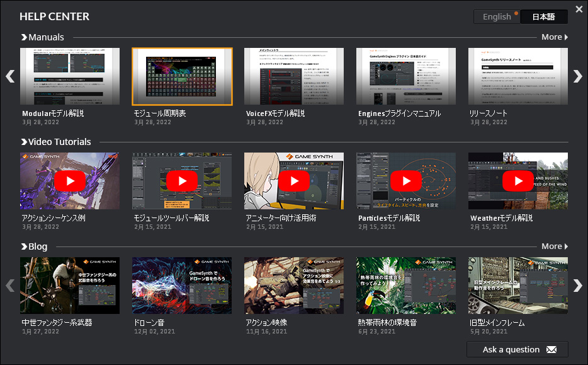
Task: Show previous blog posts with left arrow
Action: point(10,286)
